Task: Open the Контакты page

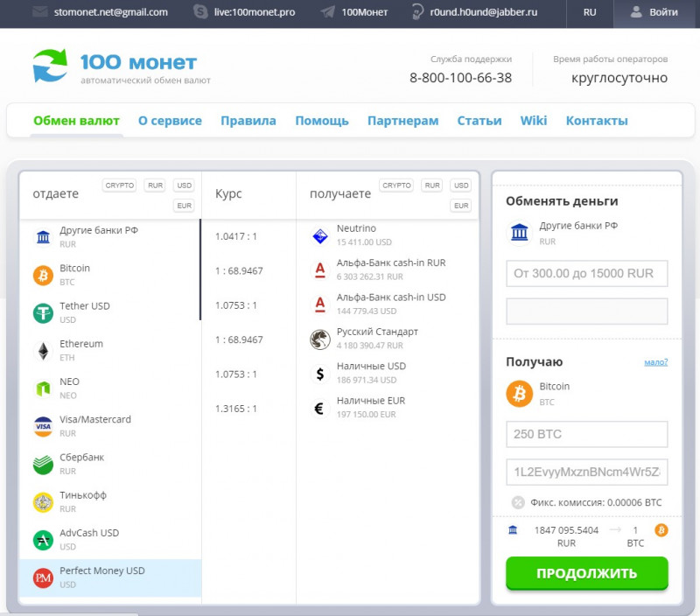Action: point(597,121)
